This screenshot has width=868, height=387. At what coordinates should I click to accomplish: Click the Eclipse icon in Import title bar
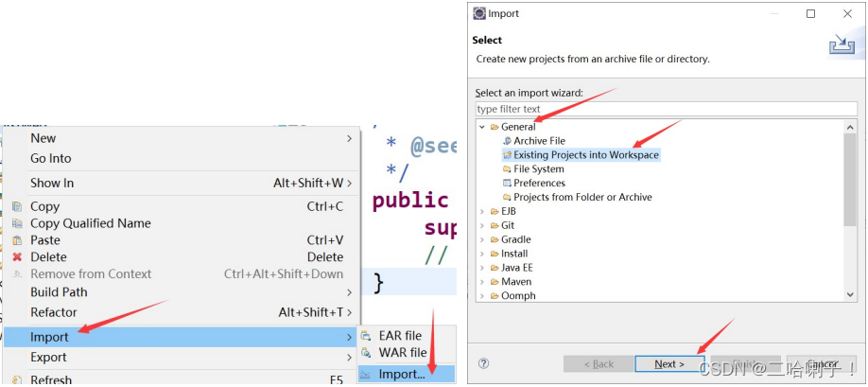pyautogui.click(x=479, y=13)
